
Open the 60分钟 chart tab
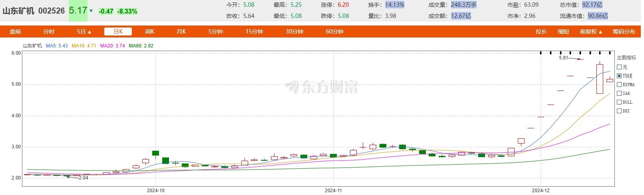tap(335, 32)
